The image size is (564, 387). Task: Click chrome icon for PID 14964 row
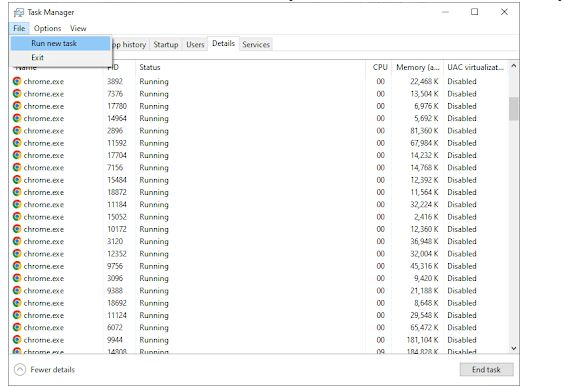click(x=17, y=118)
